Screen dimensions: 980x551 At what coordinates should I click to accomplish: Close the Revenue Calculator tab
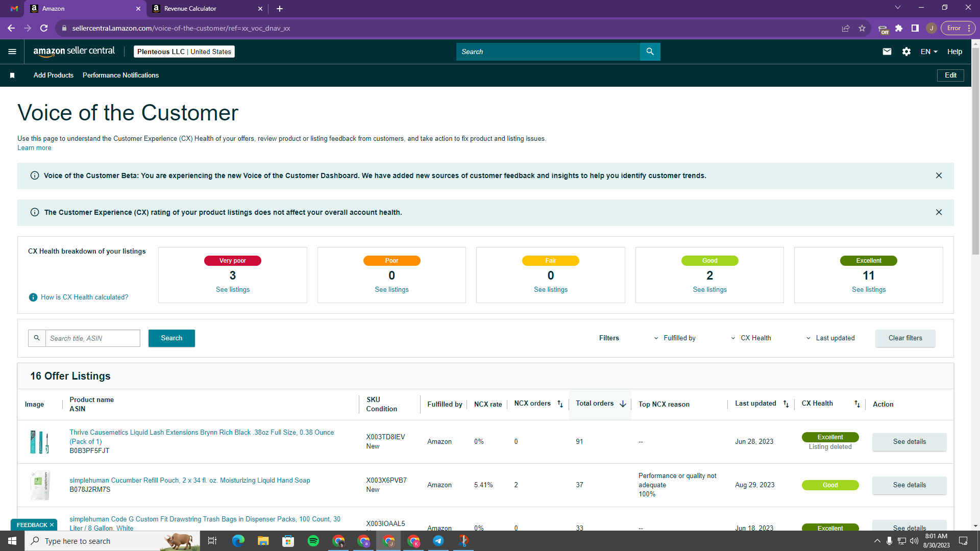[x=260, y=9]
